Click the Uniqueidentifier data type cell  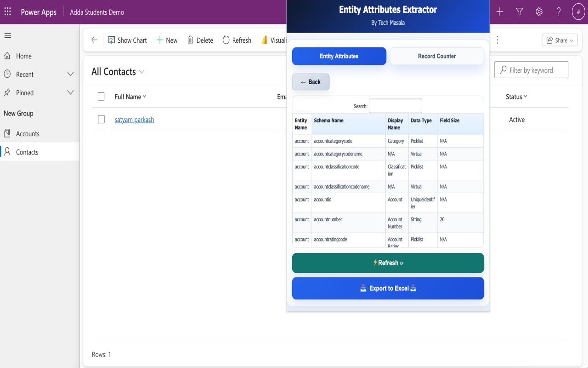(x=423, y=203)
